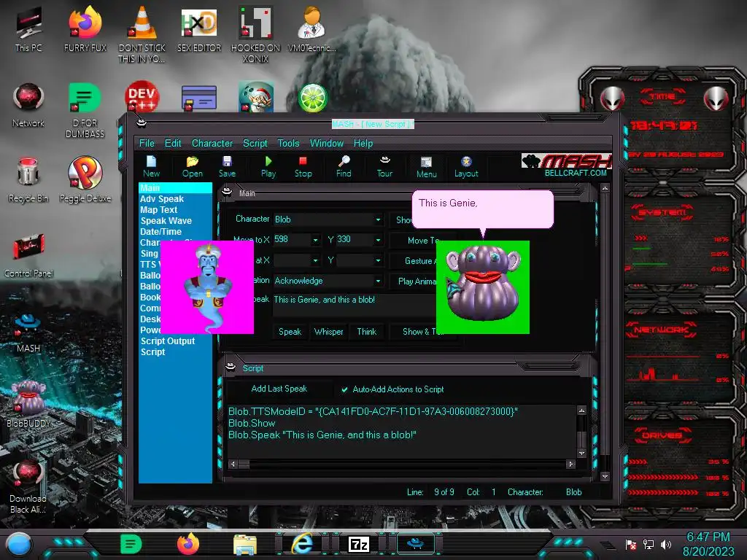Image resolution: width=747 pixels, height=560 pixels.
Task: Open the Window menu
Action: point(326,144)
